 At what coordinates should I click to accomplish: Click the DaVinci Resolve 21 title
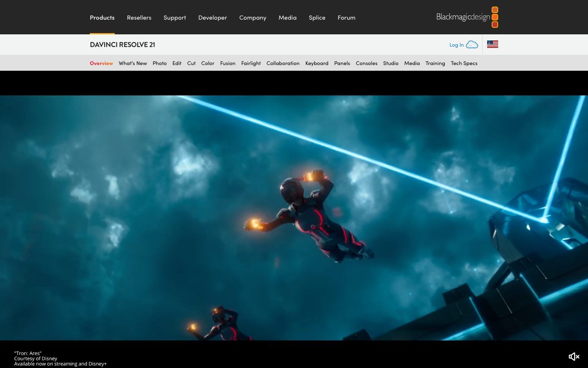[122, 44]
